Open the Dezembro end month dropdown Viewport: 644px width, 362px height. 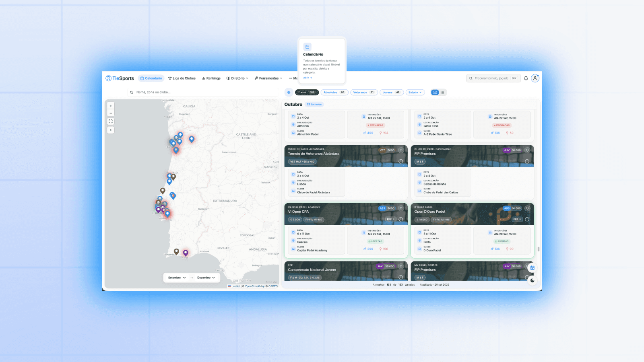tap(206, 278)
